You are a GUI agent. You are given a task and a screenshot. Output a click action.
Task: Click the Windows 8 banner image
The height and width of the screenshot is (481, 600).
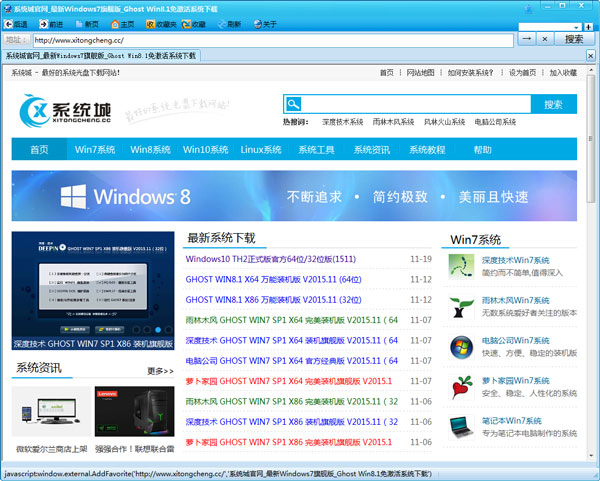click(294, 196)
